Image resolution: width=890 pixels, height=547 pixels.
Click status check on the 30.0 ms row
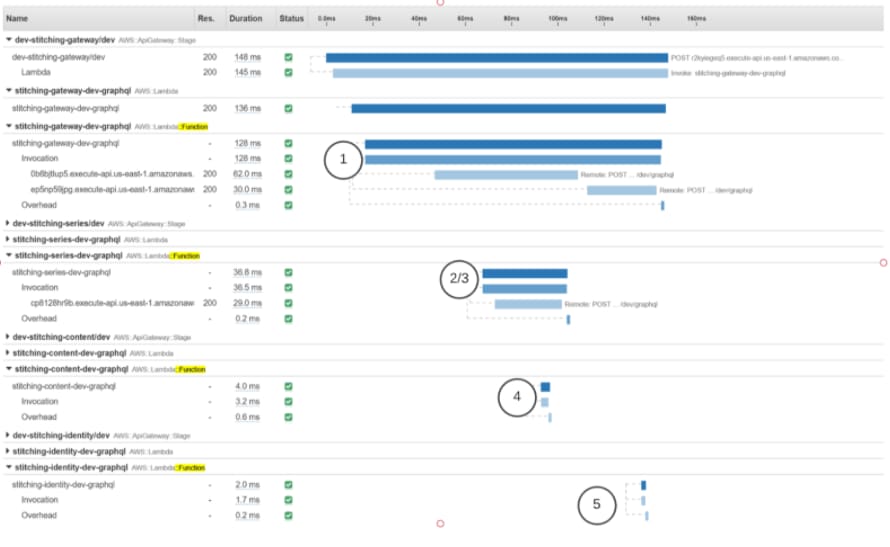pos(288,190)
